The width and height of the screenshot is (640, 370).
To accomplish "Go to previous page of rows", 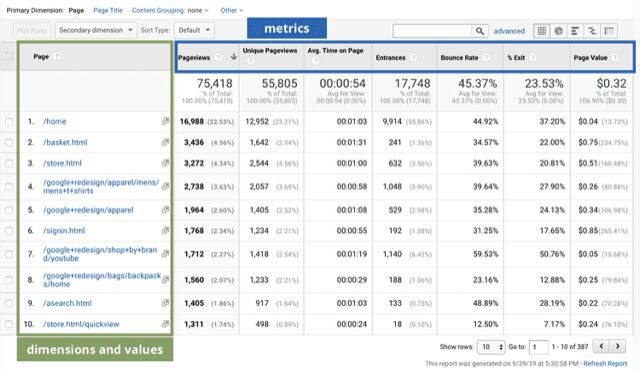I will point(601,346).
